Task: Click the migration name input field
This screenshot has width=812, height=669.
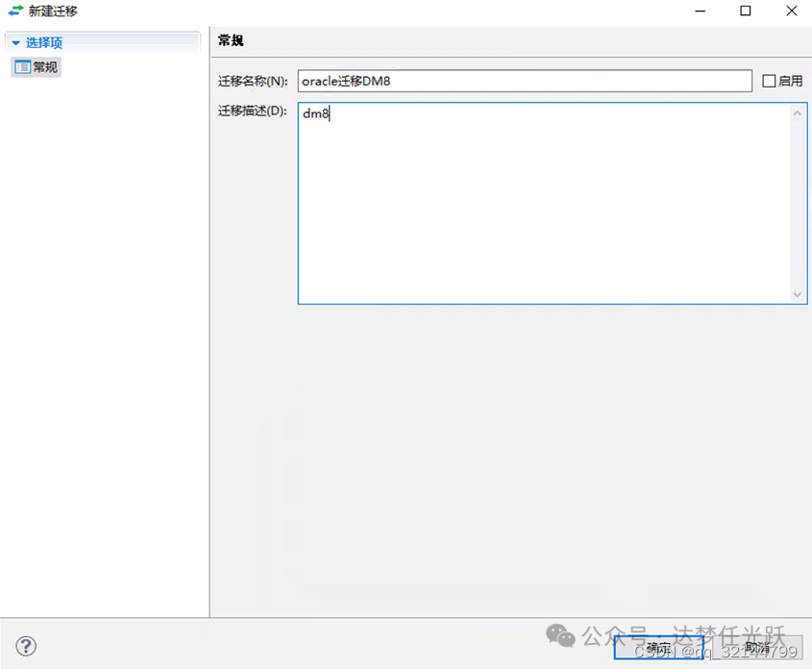Action: click(x=525, y=81)
